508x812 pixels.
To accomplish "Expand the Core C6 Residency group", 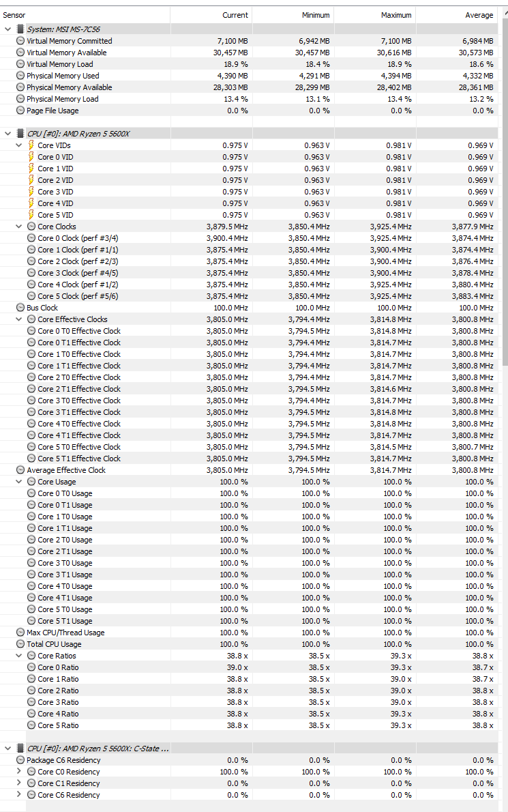I will [x=18, y=795].
